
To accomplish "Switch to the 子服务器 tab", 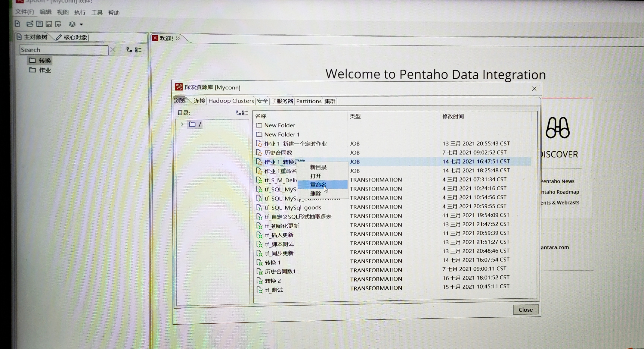I will pos(282,101).
